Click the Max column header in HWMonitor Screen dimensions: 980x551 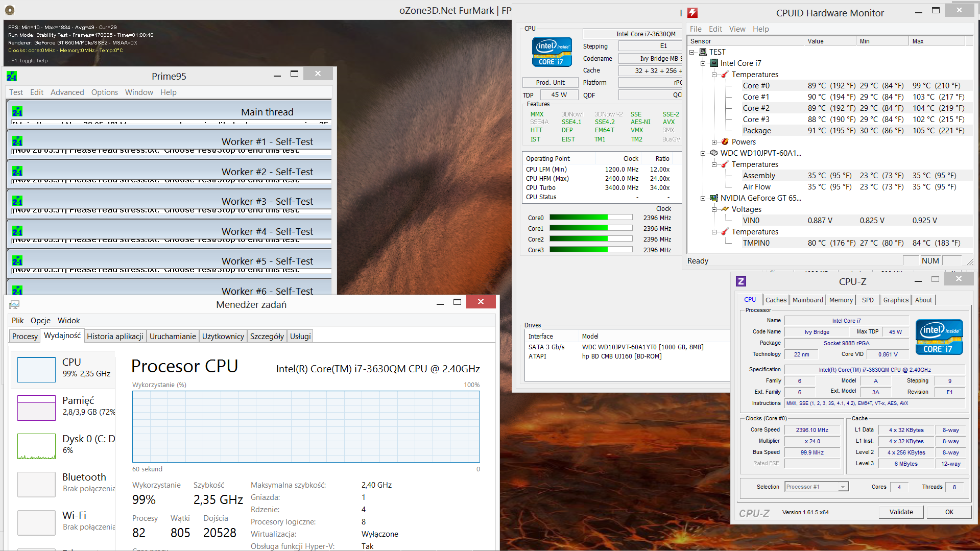pos(937,41)
